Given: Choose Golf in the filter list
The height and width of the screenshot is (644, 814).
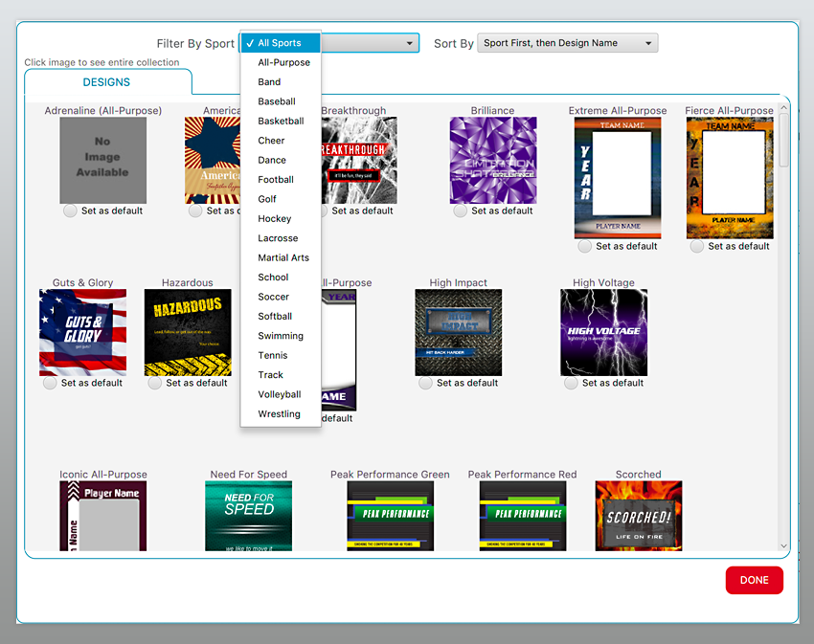Looking at the screenshot, I should 281,199.
